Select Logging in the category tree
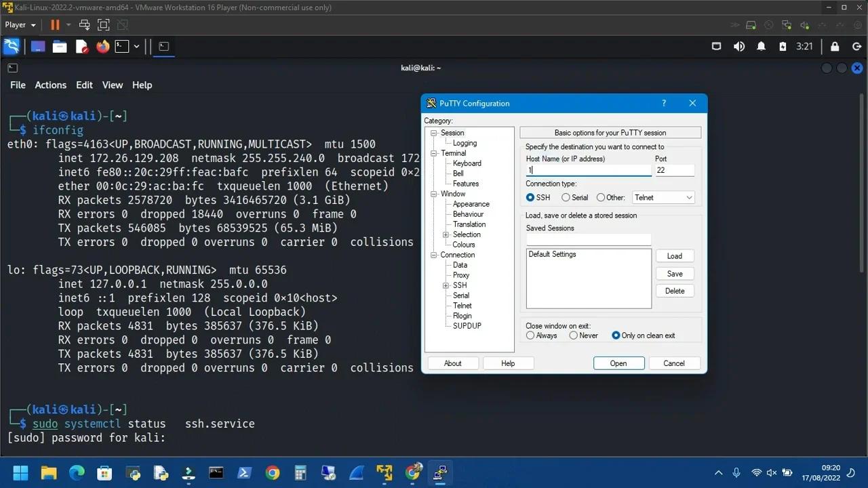 [465, 143]
